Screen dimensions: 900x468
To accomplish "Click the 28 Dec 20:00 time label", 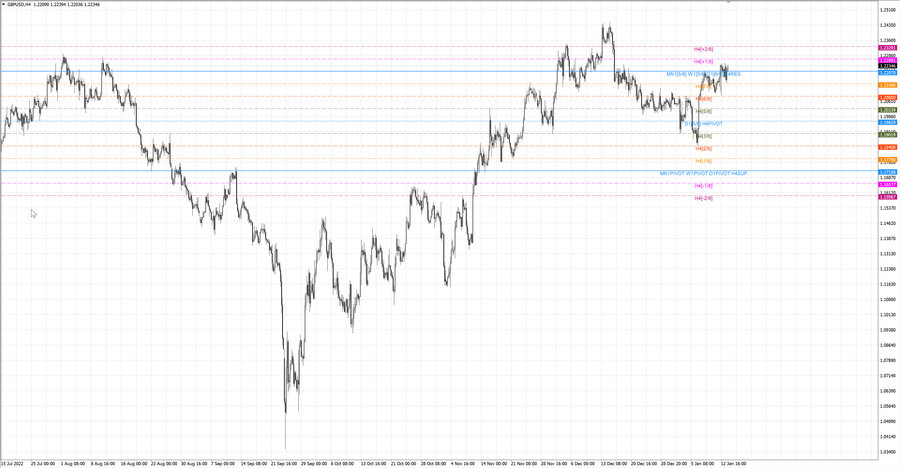I will (x=673, y=463).
